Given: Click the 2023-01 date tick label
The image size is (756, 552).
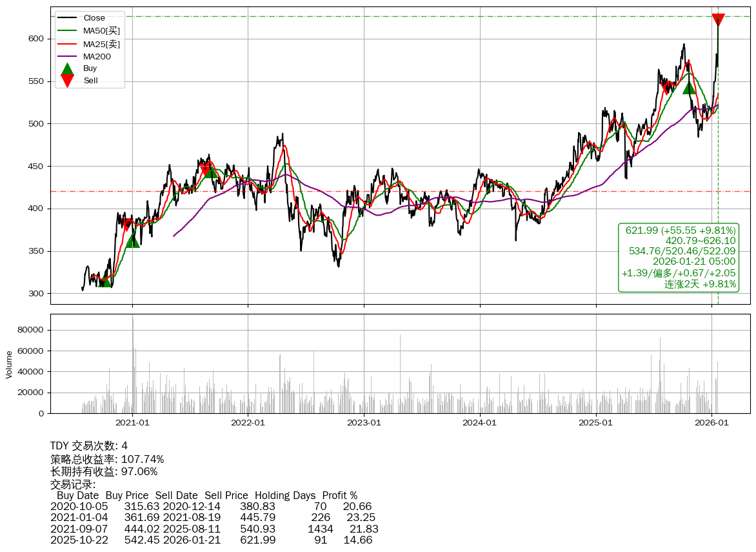Looking at the screenshot, I should coord(364,424).
